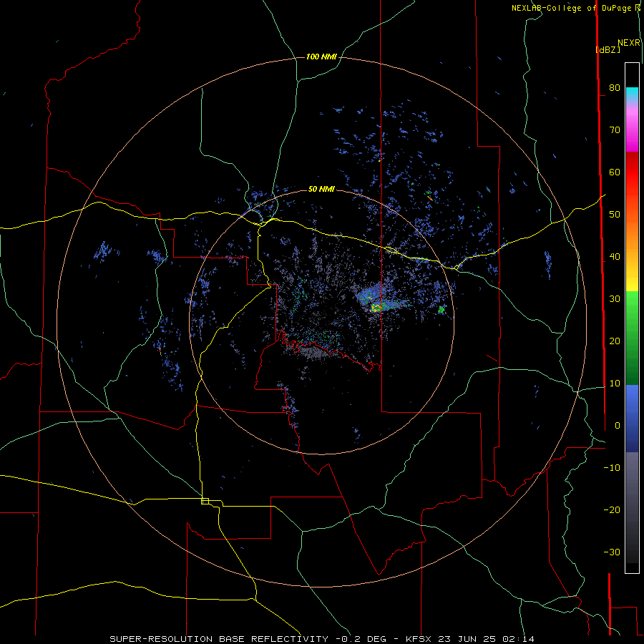Click the 02:14 timestamp in the caption
Image resolution: width=644 pixels, height=644 pixels.
click(x=519, y=639)
